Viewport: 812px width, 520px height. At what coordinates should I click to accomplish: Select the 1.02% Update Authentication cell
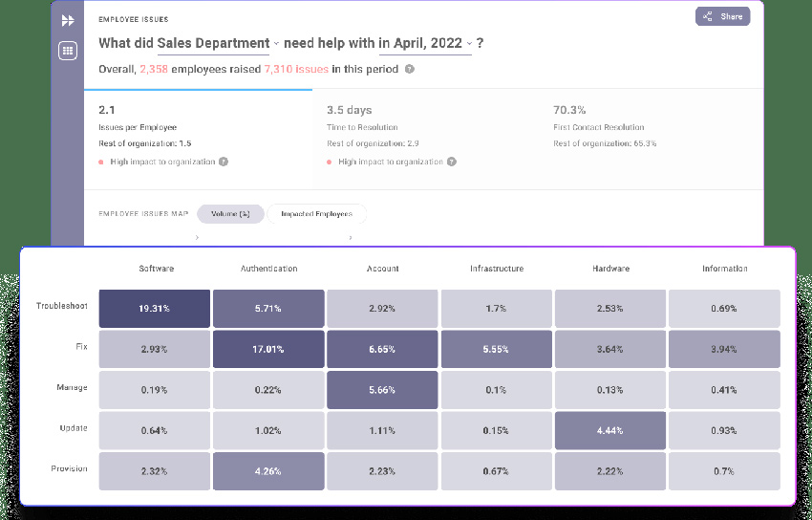pos(268,430)
